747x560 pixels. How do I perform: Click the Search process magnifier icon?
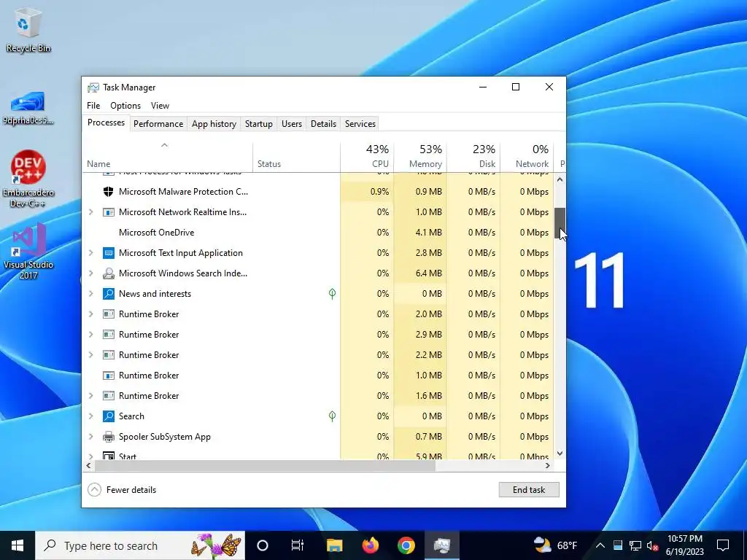[109, 416]
